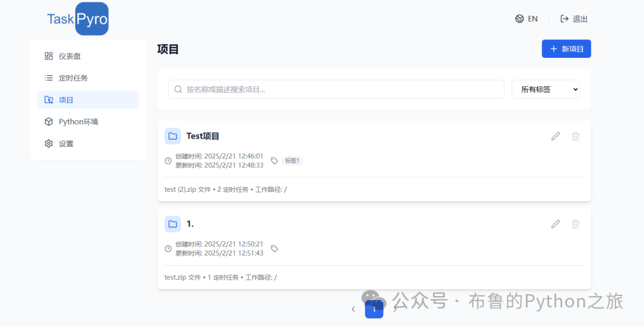Image resolution: width=644 pixels, height=327 pixels.
Task: Click the TaskPyro logo
Action: coord(78,19)
